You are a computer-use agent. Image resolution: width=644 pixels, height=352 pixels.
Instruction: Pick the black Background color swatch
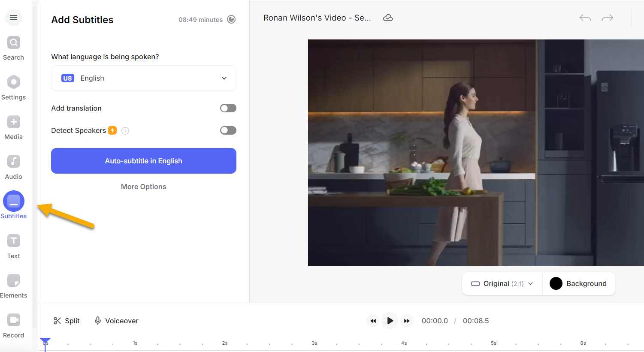tap(556, 284)
